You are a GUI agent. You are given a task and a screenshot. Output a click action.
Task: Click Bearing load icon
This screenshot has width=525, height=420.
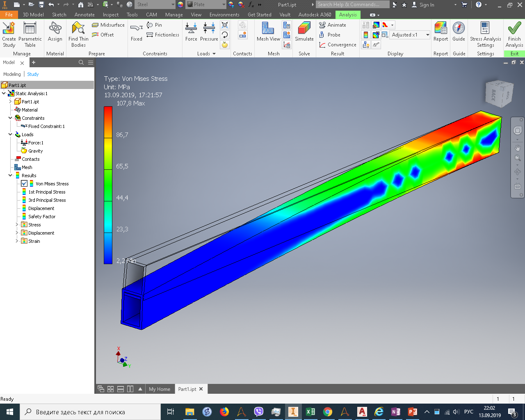pyautogui.click(x=225, y=25)
